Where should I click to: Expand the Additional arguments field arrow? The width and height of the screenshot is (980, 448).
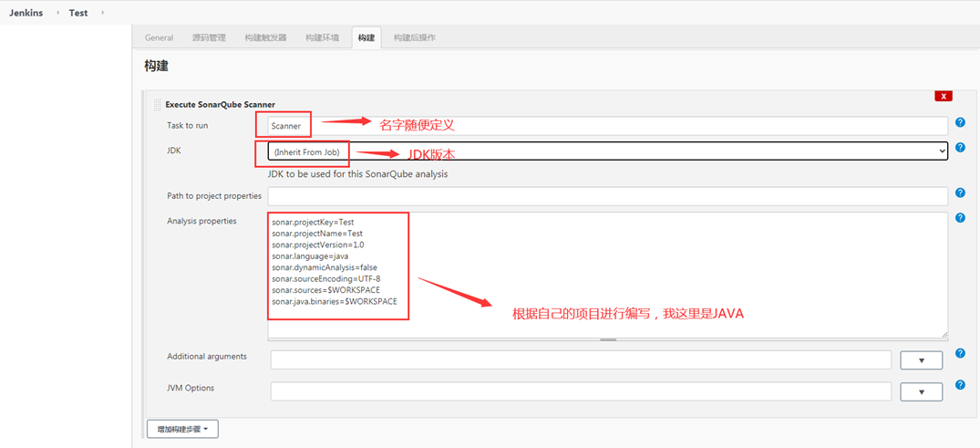point(922,360)
